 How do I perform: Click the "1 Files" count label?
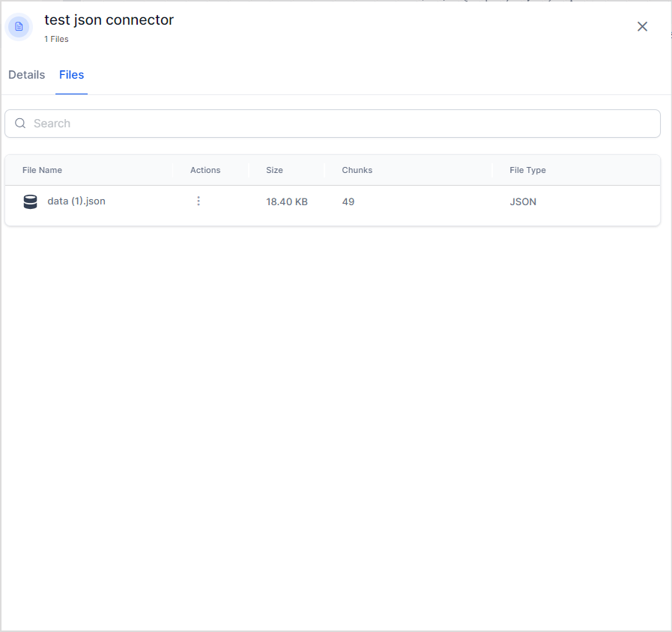[x=56, y=39]
